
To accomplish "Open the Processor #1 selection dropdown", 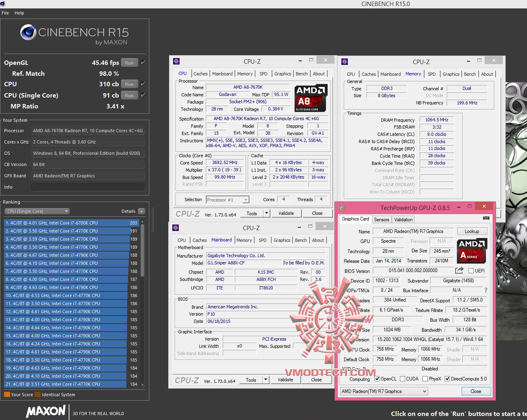I will 228,200.
